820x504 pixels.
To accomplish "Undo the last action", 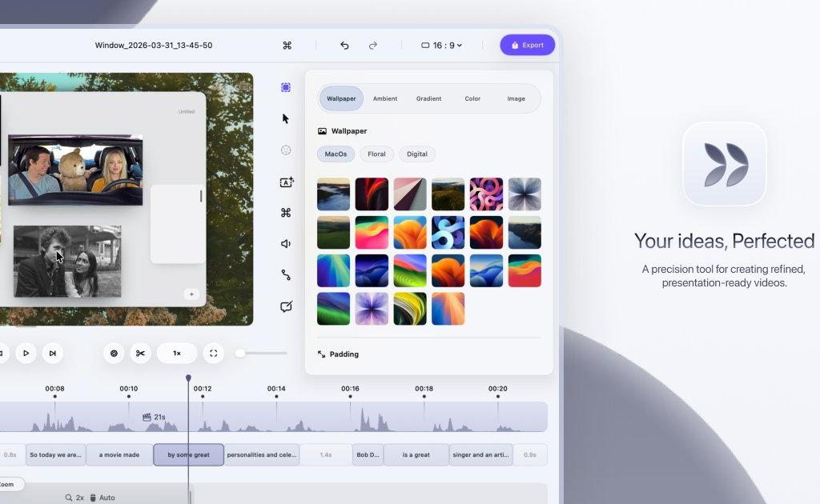I will click(x=344, y=46).
